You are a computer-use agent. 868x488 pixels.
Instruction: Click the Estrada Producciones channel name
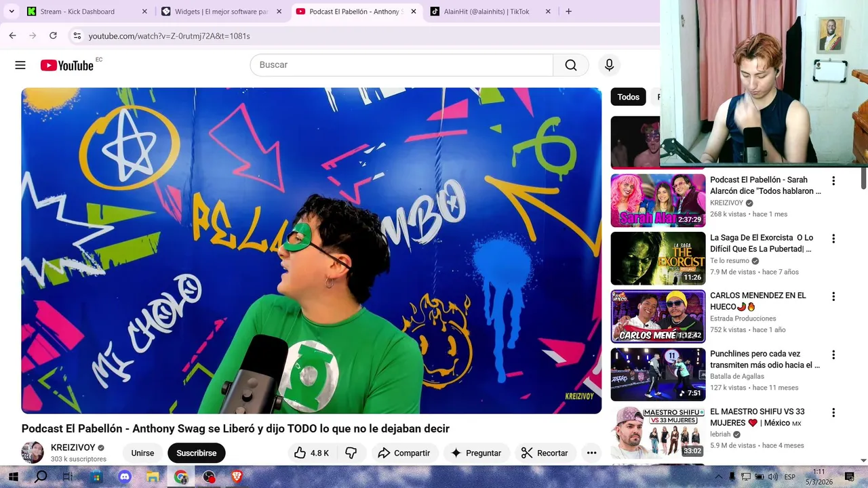pyautogui.click(x=743, y=319)
